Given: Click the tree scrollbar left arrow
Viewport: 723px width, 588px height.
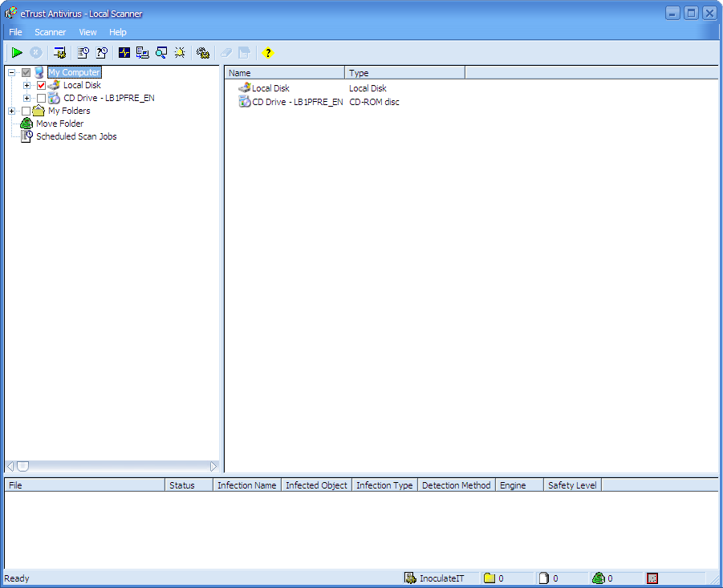Looking at the screenshot, I should [10, 466].
